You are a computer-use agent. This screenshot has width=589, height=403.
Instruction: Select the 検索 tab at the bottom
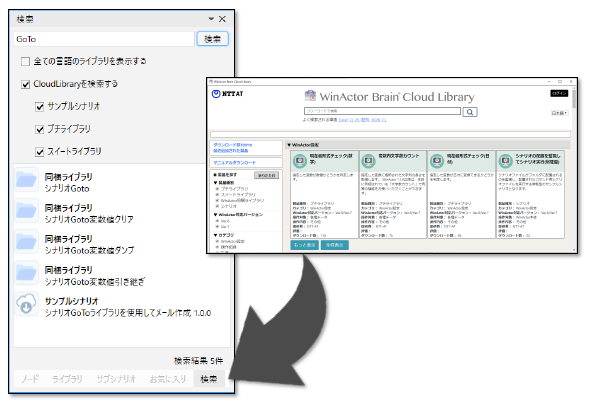[209, 379]
